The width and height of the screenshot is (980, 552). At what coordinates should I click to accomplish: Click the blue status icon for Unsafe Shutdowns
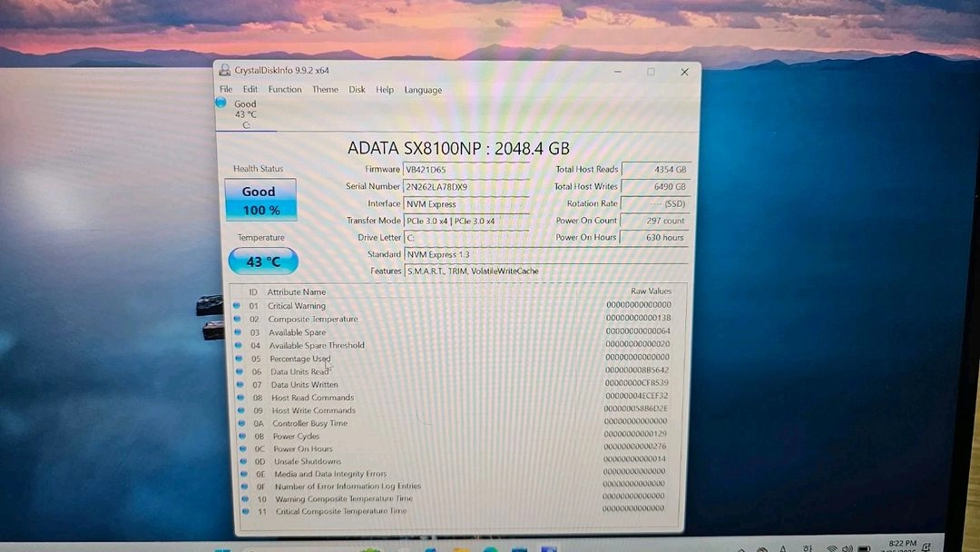tap(244, 461)
